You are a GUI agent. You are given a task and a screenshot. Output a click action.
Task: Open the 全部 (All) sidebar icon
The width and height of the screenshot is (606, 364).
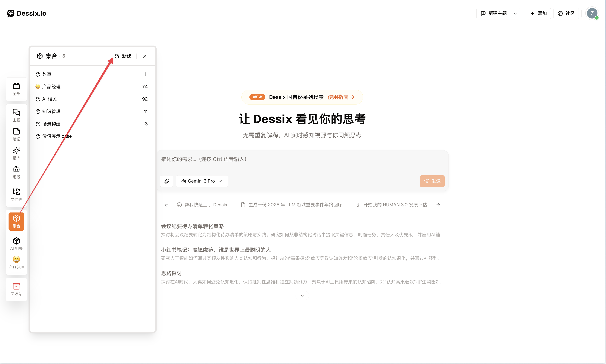16,89
